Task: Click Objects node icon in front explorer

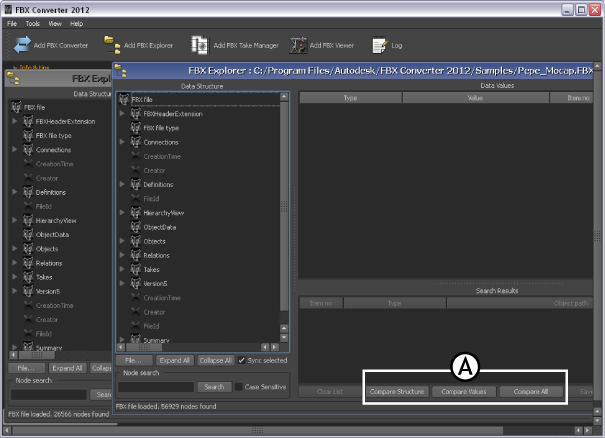Action: tap(136, 241)
